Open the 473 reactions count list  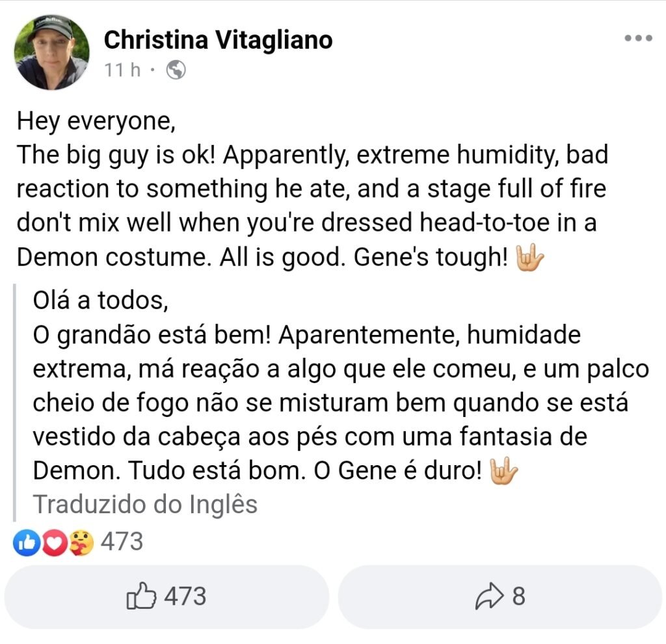(x=122, y=541)
